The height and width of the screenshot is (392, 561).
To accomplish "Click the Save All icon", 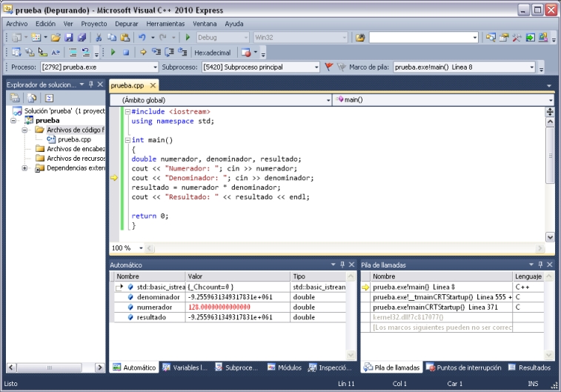I will coord(82,37).
